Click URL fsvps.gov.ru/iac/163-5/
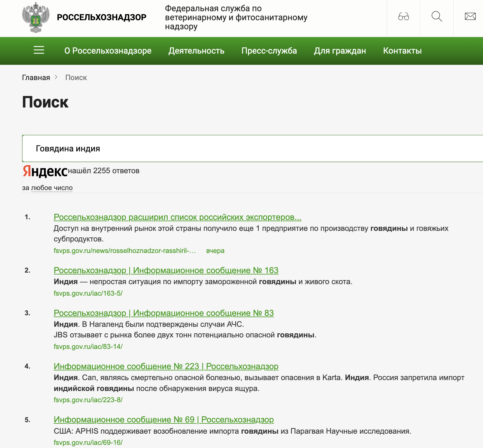Screen dimensions: 483x448 [x=88, y=293]
